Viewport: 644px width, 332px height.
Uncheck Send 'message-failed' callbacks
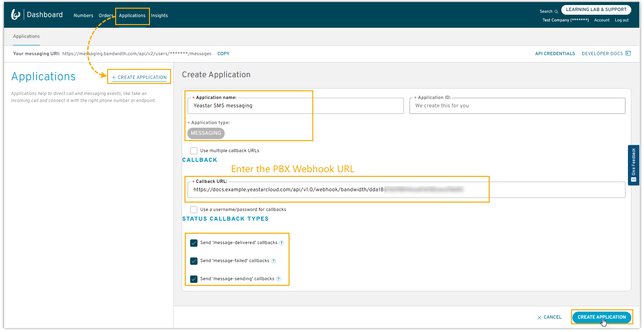(194, 261)
